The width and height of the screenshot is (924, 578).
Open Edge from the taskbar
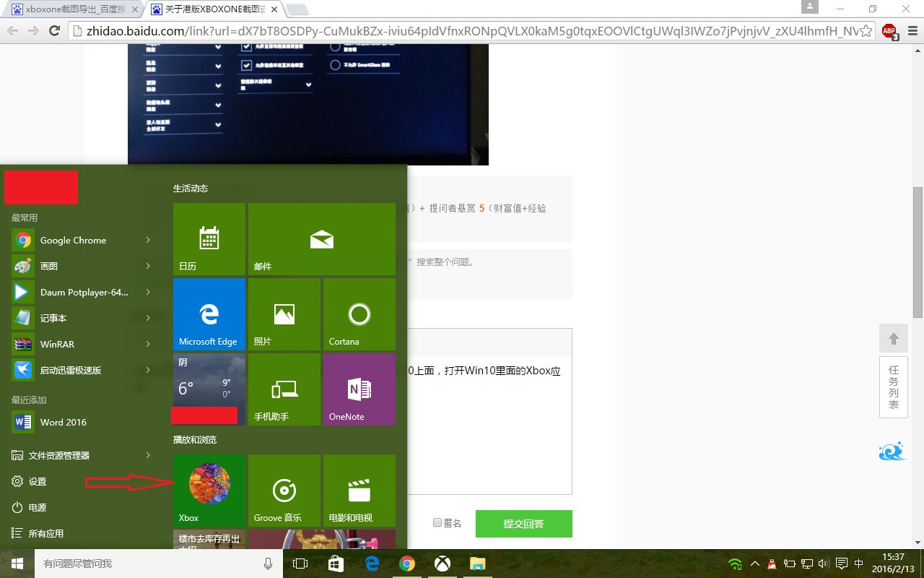pyautogui.click(x=372, y=564)
